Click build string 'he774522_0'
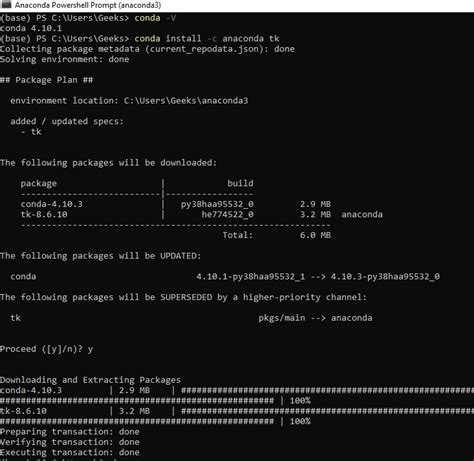The image size is (474, 461). tap(227, 214)
